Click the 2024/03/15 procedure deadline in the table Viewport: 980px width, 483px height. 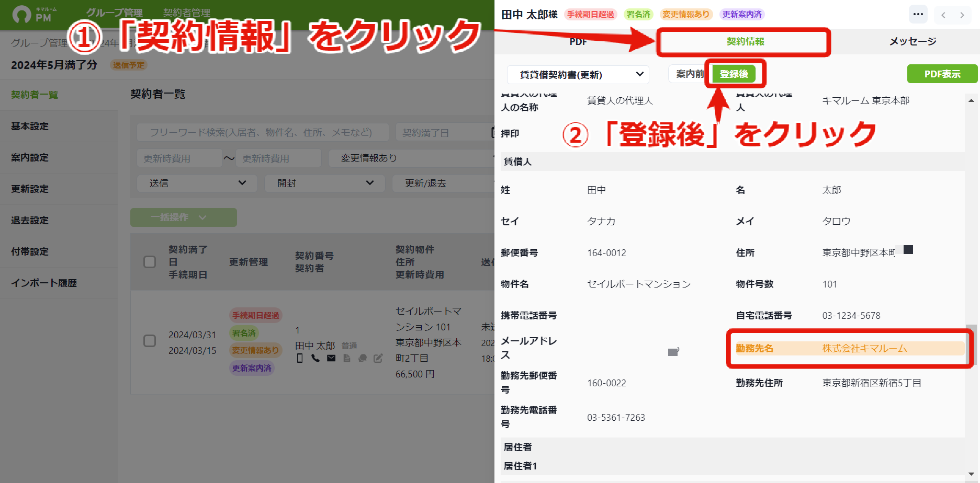192,350
